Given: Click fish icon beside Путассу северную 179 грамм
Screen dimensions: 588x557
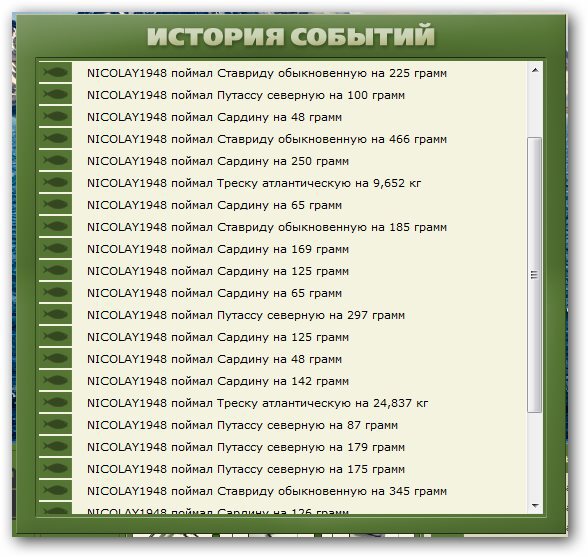Looking at the screenshot, I should [x=56, y=446].
